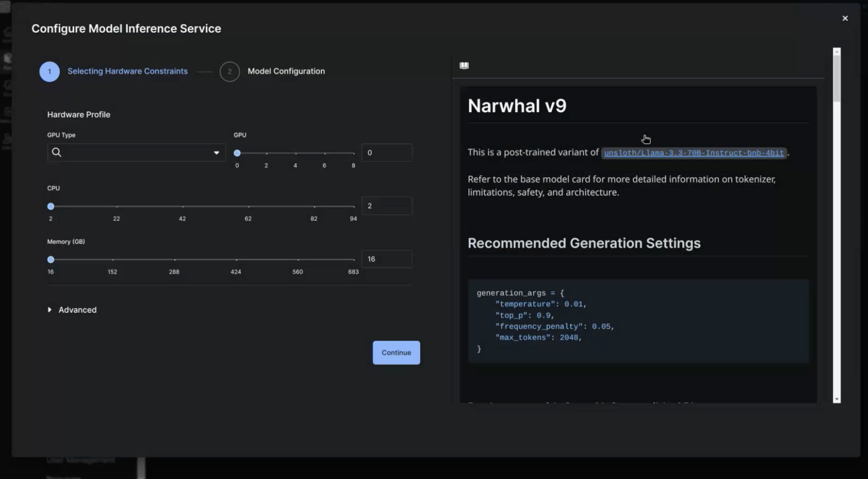Set CPU slider to the 42 tick mark
868x479 pixels.
[183, 206]
